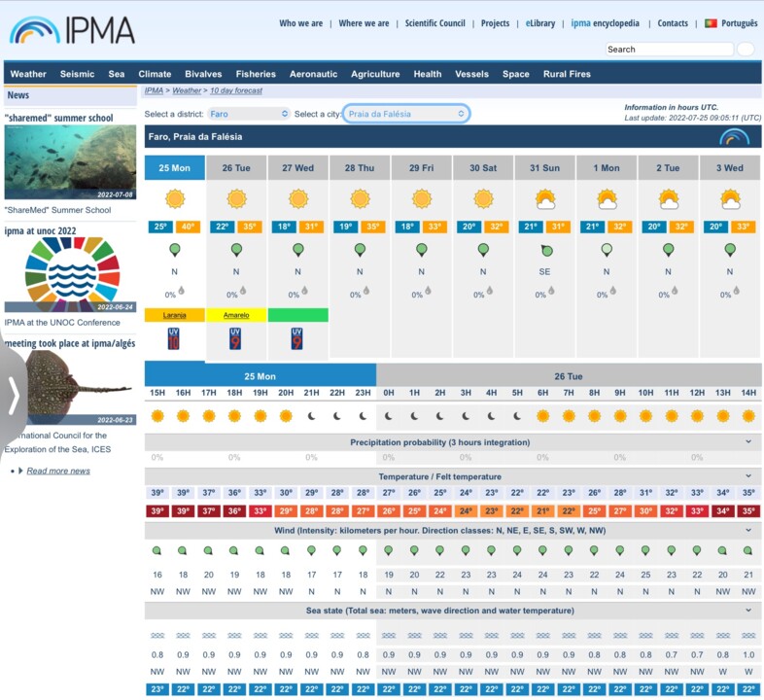The width and height of the screenshot is (764, 700).
Task: Click the sun icon at 6H
Action: (542, 416)
